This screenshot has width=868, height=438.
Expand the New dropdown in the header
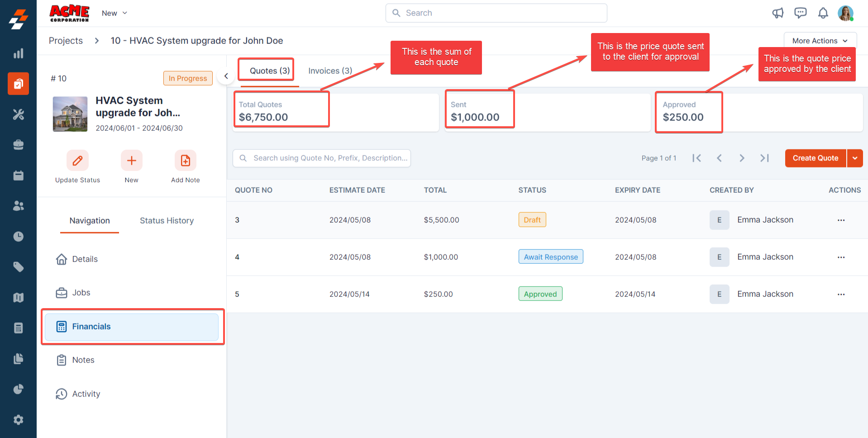pos(114,13)
